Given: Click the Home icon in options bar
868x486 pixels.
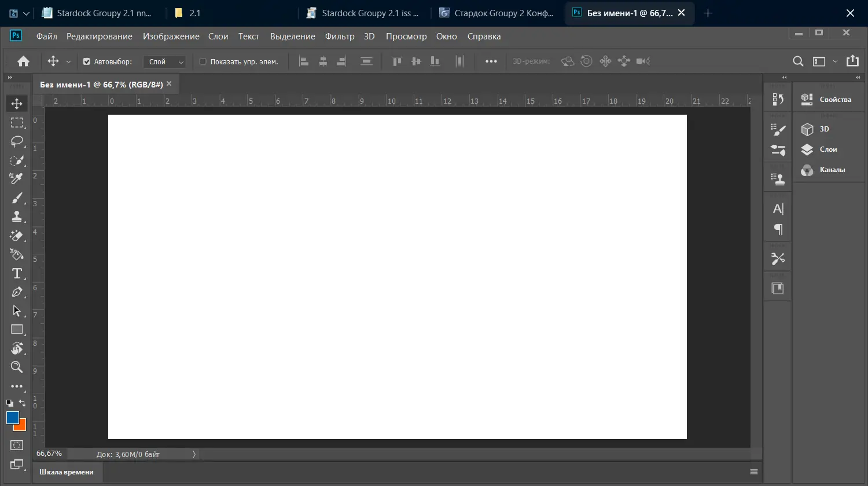Looking at the screenshot, I should click(24, 61).
